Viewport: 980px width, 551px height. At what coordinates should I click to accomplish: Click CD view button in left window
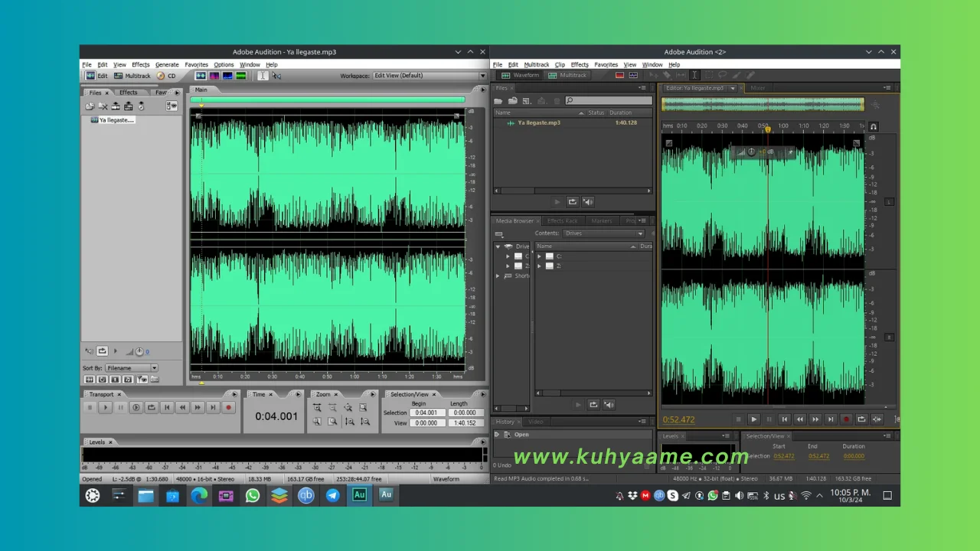pyautogui.click(x=167, y=76)
